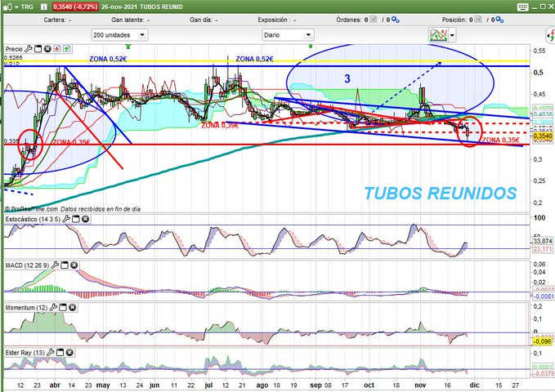Close the Precio panel
Image resolution: width=555 pixels, height=392 pixels.
47,49
